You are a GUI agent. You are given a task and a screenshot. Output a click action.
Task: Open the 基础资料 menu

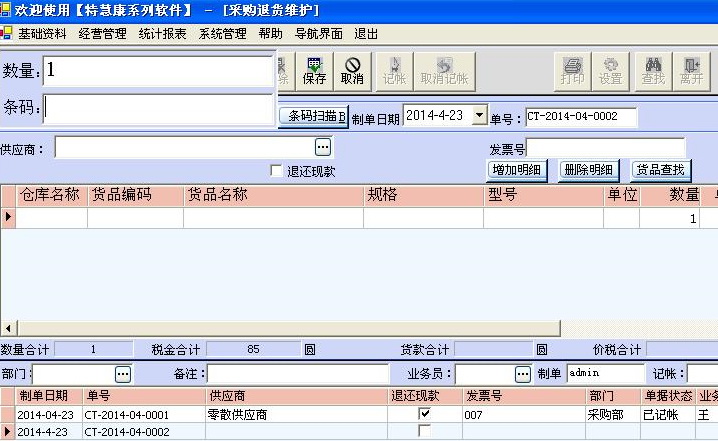point(42,34)
